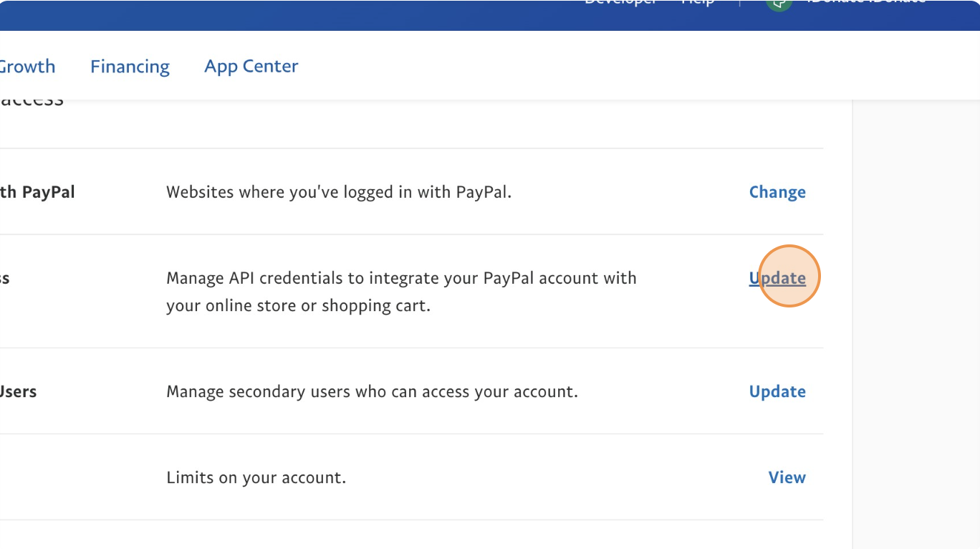This screenshot has height=549, width=980.
Task: Click Change next to logged-in websites row
Action: (777, 191)
